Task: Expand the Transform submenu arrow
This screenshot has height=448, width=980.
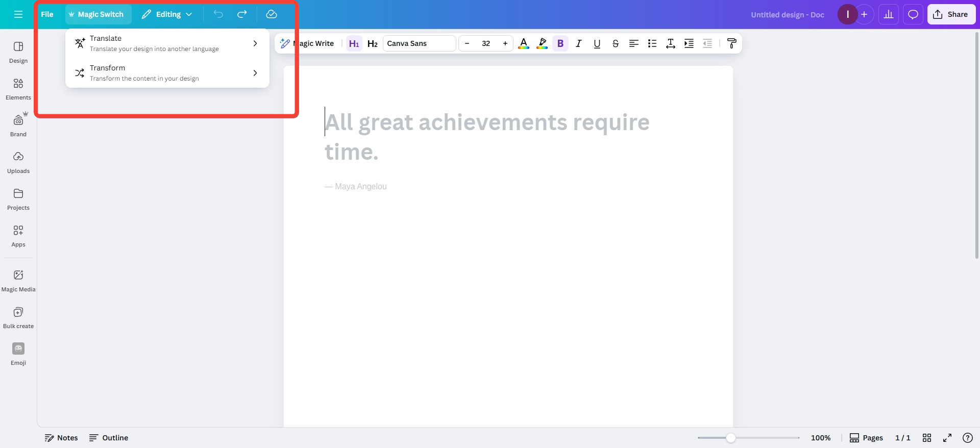Action: [255, 73]
